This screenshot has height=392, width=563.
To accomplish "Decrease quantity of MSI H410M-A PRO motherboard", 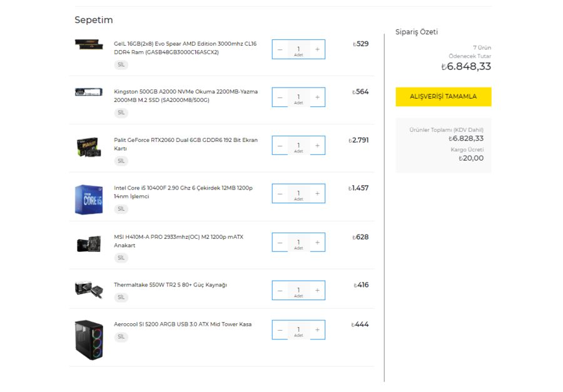I will pos(280,243).
